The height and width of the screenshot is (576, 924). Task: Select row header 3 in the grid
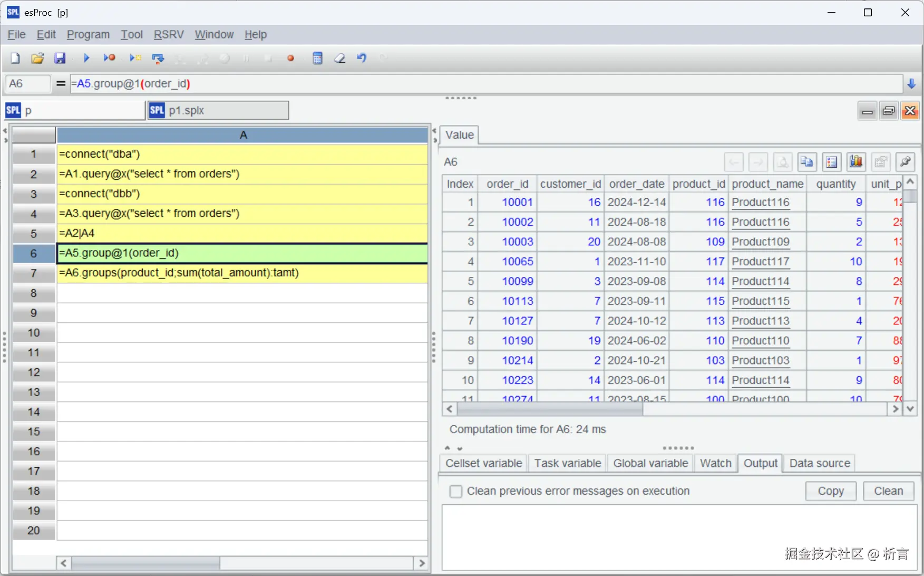click(34, 194)
